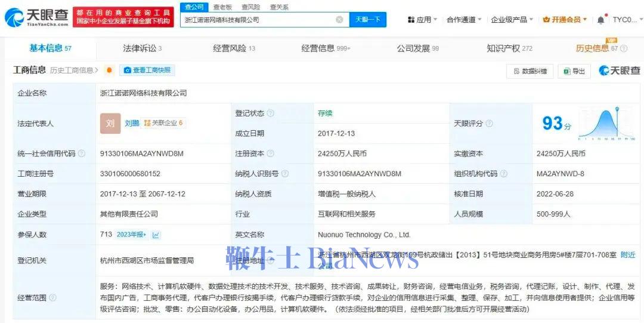This screenshot has height=323, width=644.
Task: Click the 天眼一下 search button
Action: [367, 19]
